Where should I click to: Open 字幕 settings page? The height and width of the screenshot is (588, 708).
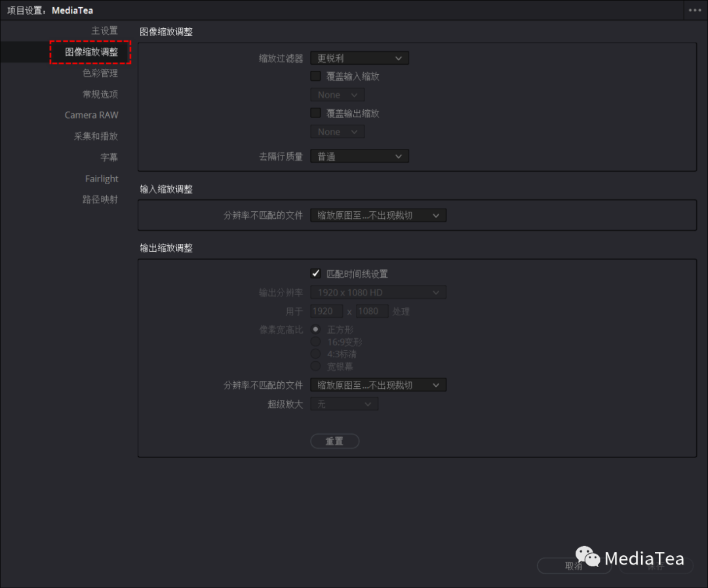(109, 157)
